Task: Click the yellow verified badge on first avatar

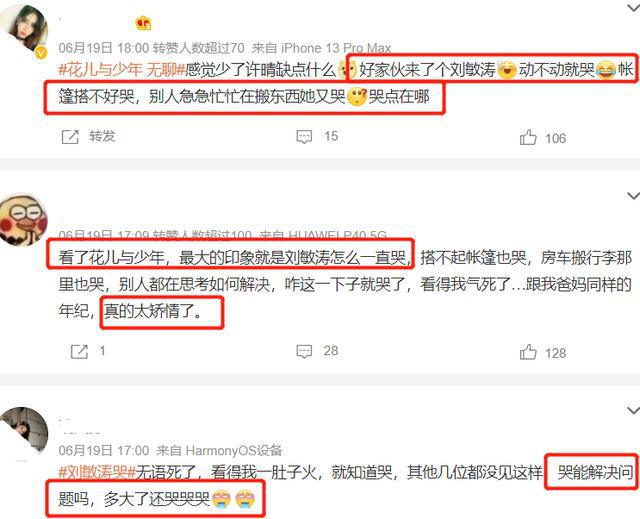Action: point(41,52)
